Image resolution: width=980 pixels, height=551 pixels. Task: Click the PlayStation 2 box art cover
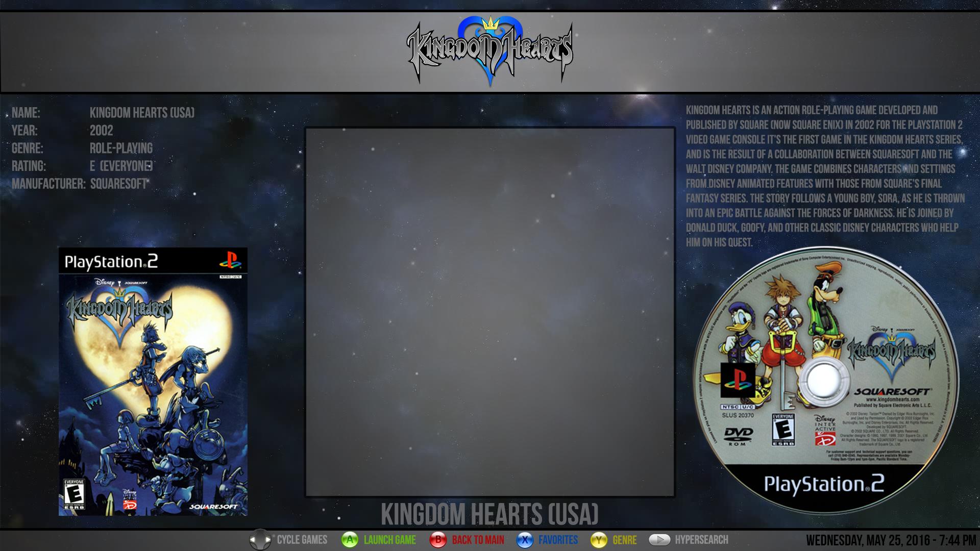[153, 382]
